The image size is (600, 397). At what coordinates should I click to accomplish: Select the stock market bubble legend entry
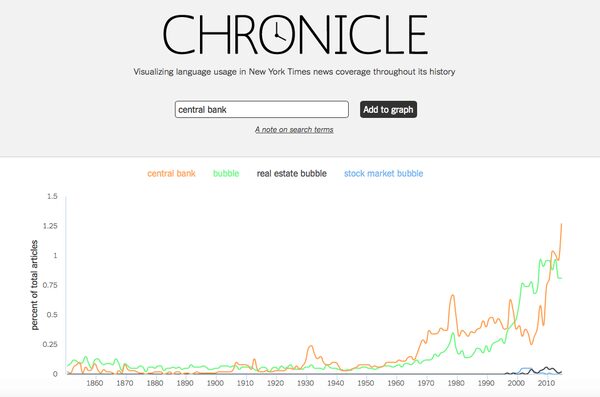point(383,173)
